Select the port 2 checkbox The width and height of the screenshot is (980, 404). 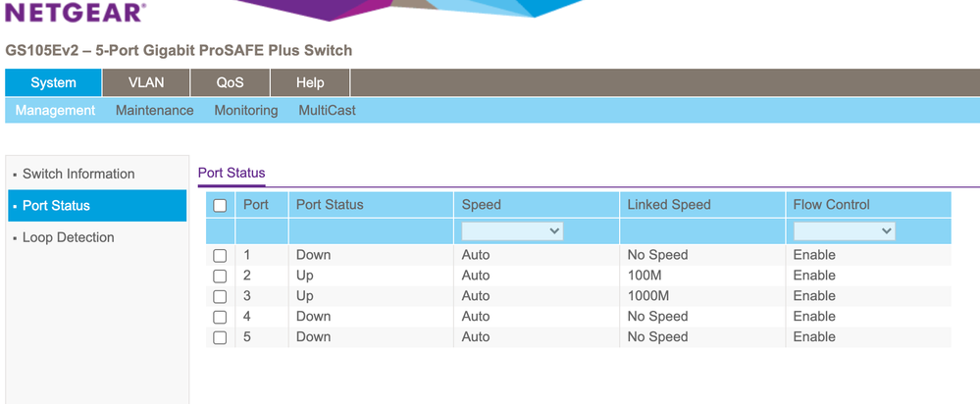click(220, 277)
